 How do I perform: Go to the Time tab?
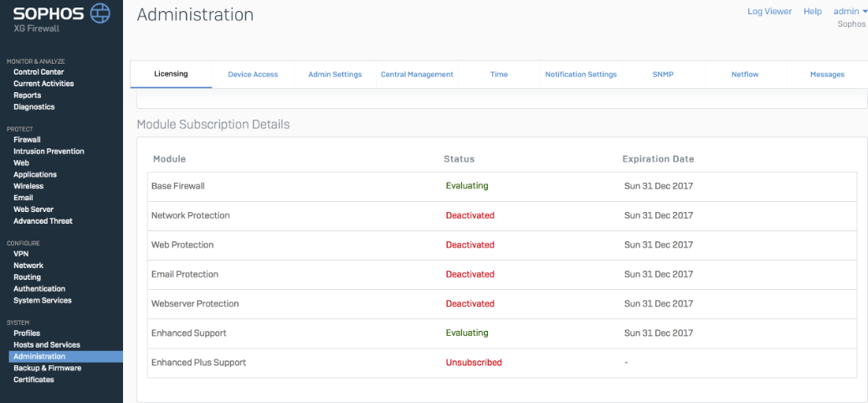499,75
